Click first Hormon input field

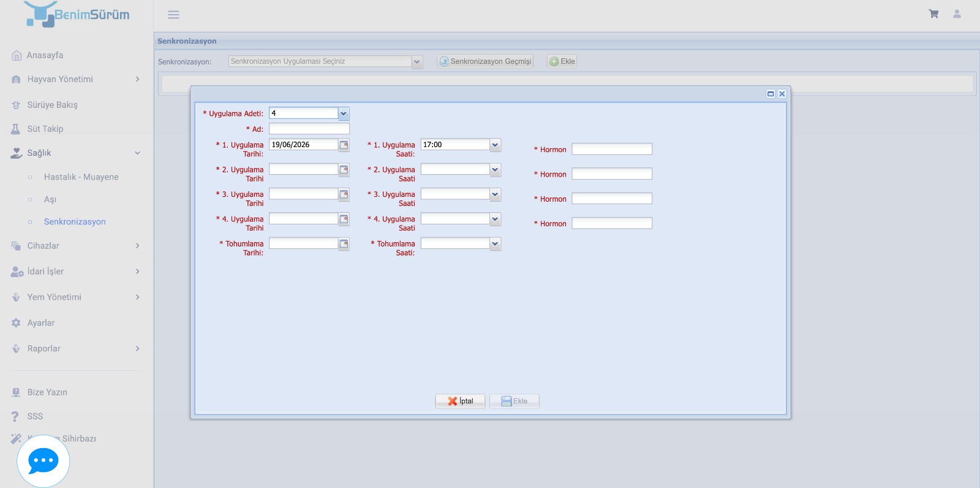pos(612,149)
